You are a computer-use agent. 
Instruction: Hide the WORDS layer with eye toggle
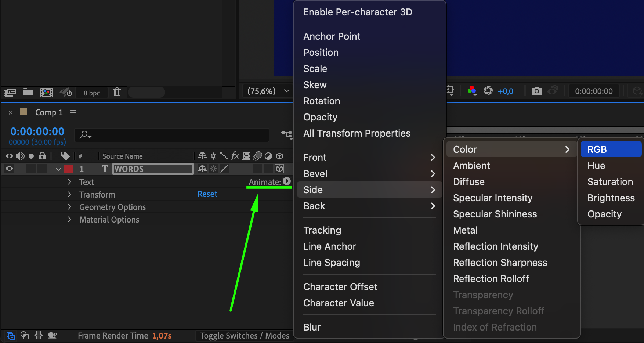[x=10, y=169]
